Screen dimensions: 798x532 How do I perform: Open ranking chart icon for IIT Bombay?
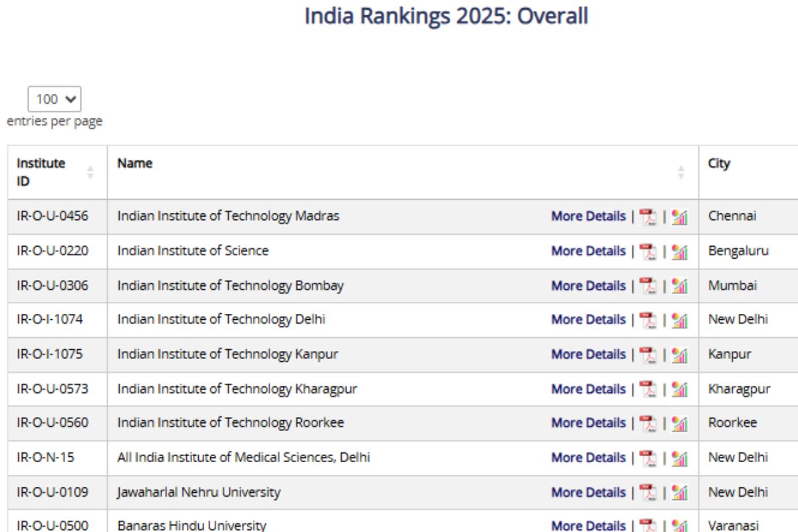[679, 285]
